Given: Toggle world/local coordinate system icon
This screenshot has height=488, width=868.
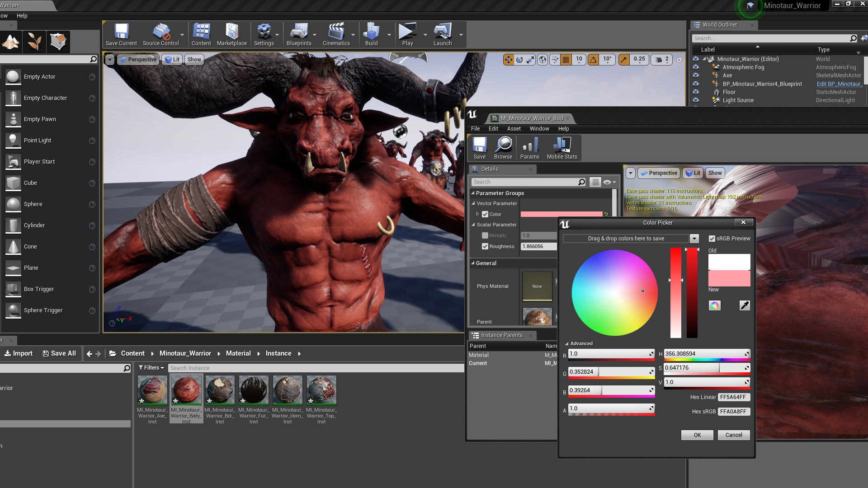Looking at the screenshot, I should point(542,60).
